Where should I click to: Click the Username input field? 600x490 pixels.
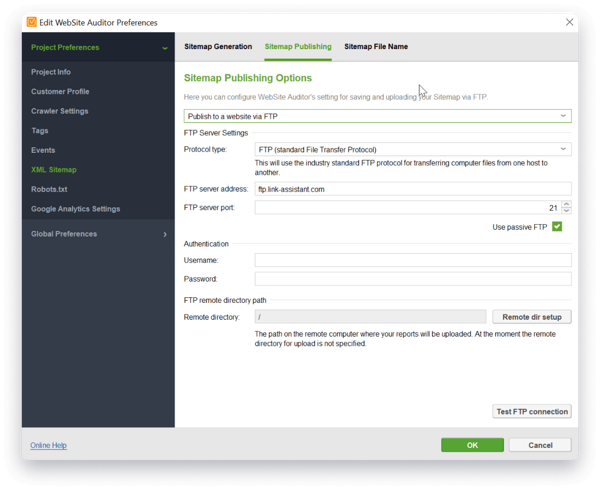tap(412, 260)
